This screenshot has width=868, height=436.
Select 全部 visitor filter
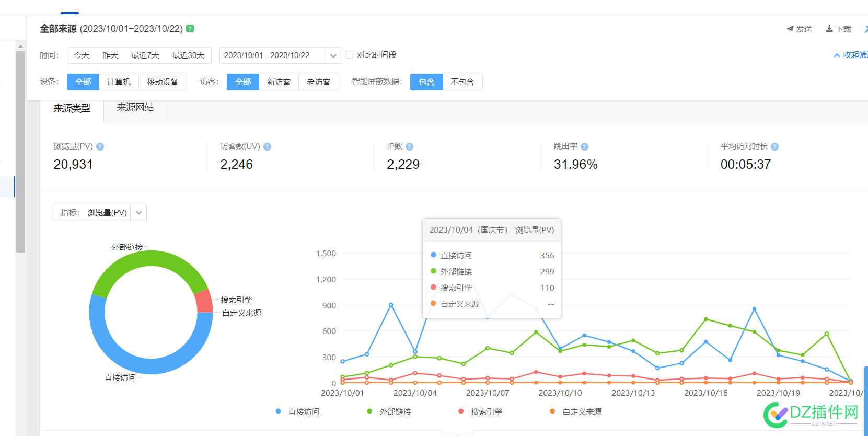[x=243, y=82]
